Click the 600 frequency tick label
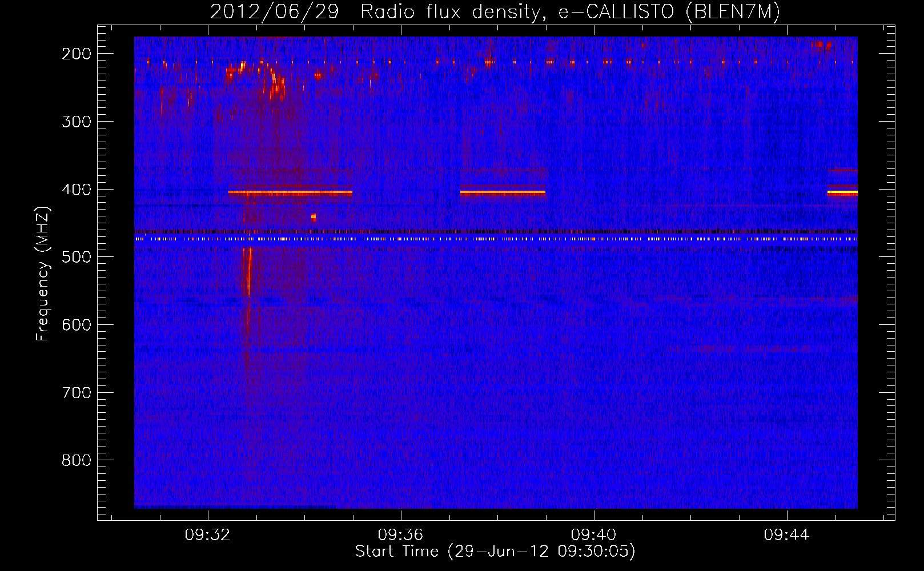The width and height of the screenshot is (924, 571). [77, 325]
